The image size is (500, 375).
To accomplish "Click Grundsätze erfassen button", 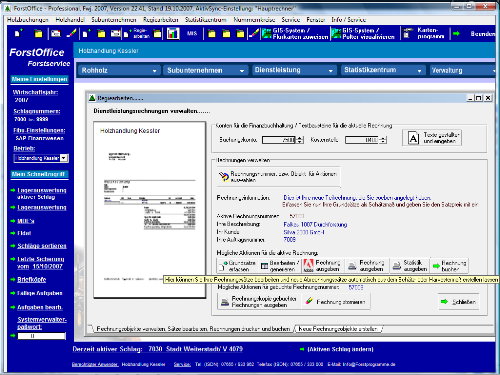I will tap(237, 266).
